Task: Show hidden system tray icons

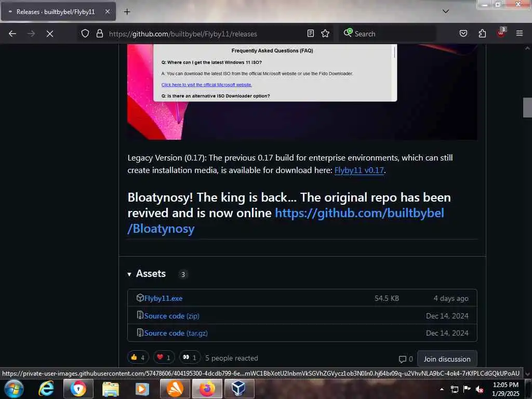Action: tap(442, 389)
